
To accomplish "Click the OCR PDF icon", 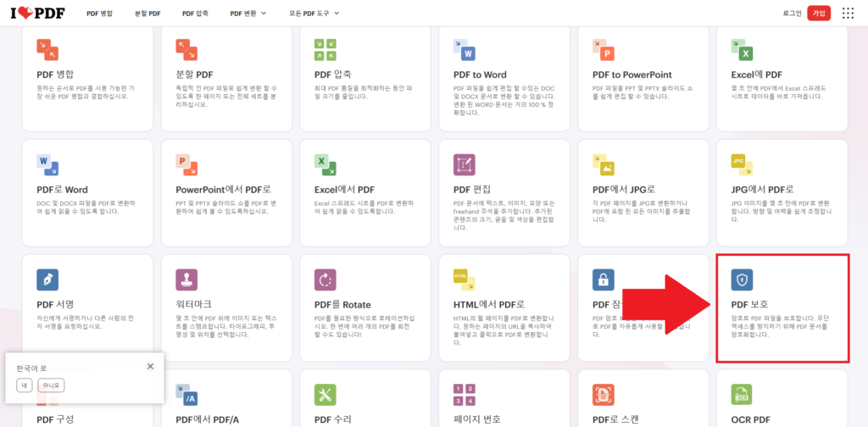I will [742, 395].
